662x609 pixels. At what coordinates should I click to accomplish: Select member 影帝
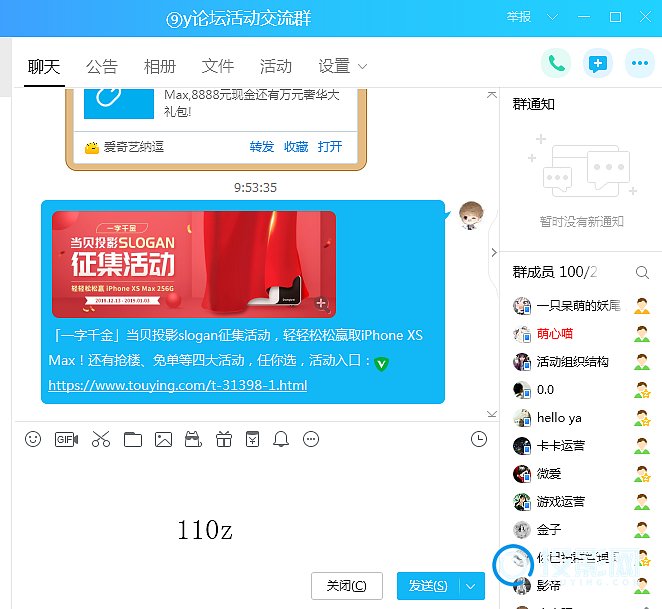[548, 586]
